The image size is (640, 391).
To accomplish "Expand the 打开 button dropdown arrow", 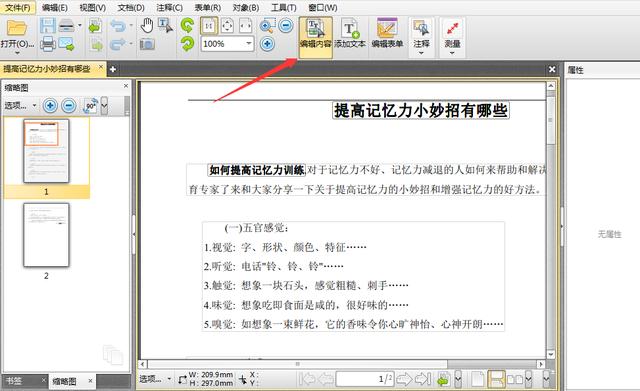I will 17,53.
